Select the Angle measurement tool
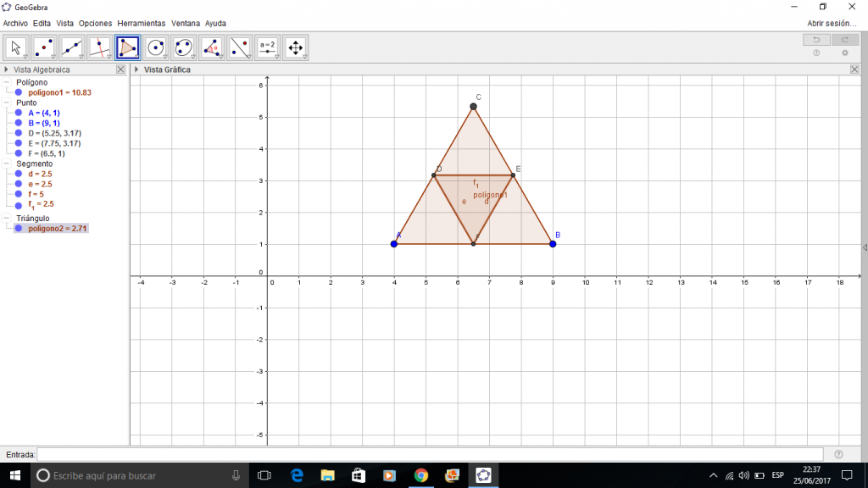868x488 pixels. [x=211, y=47]
